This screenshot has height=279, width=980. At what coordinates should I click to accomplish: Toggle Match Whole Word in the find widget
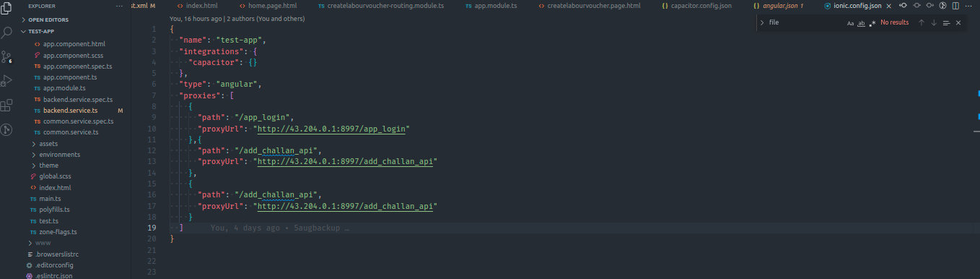pos(861,23)
